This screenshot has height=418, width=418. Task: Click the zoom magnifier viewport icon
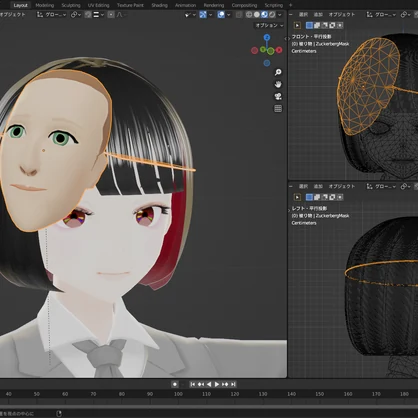click(278, 72)
